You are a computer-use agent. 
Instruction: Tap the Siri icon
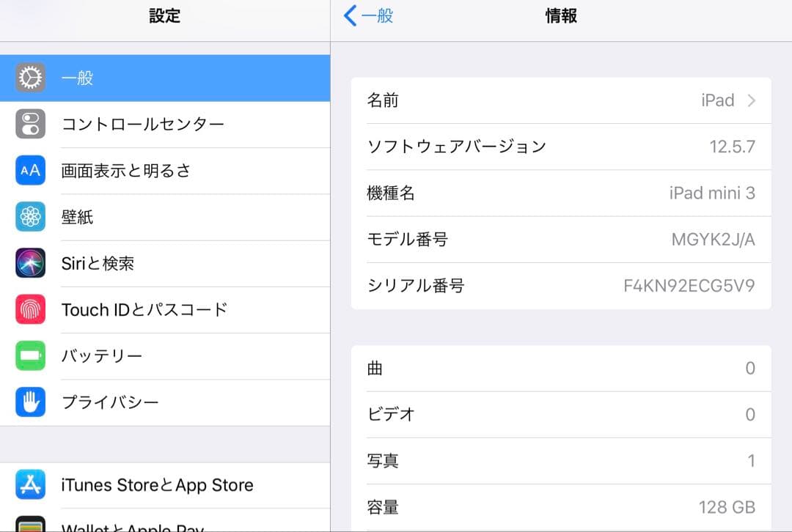30,263
